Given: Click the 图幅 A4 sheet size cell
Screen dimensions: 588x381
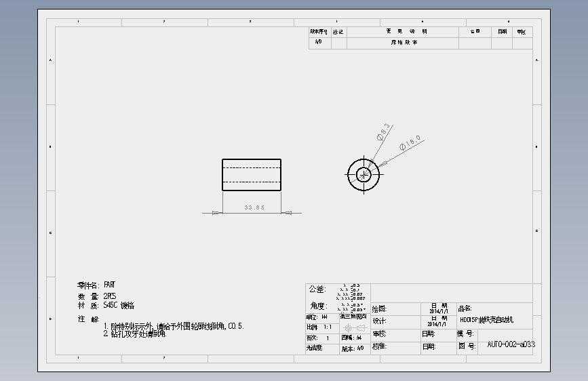Looking at the screenshot, I should click(x=355, y=338).
